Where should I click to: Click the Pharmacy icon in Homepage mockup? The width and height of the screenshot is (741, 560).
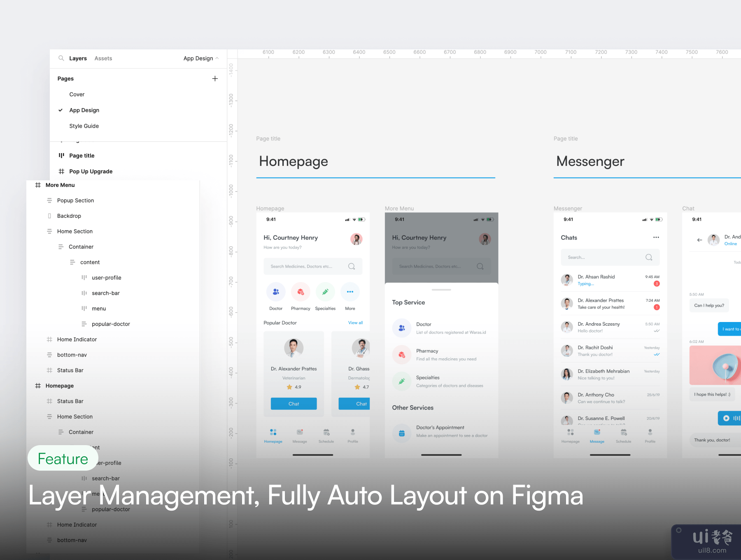pyautogui.click(x=301, y=292)
